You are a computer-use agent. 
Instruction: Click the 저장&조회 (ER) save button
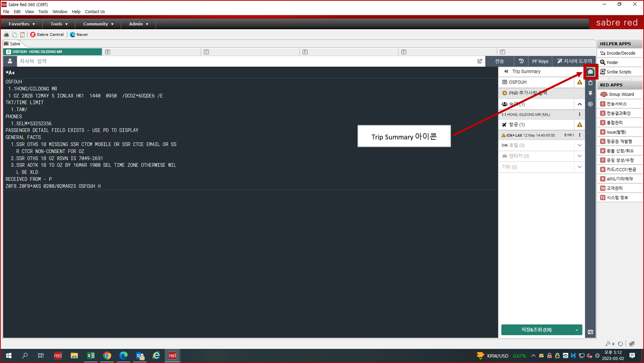536,330
